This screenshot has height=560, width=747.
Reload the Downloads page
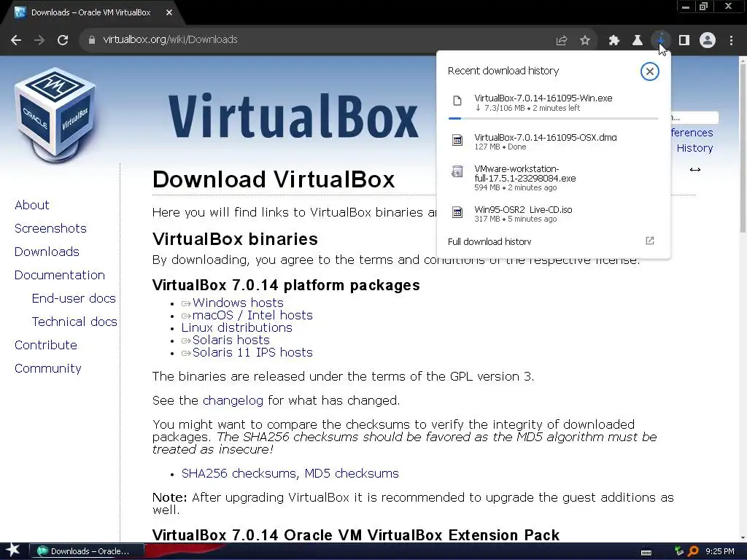[x=63, y=40]
